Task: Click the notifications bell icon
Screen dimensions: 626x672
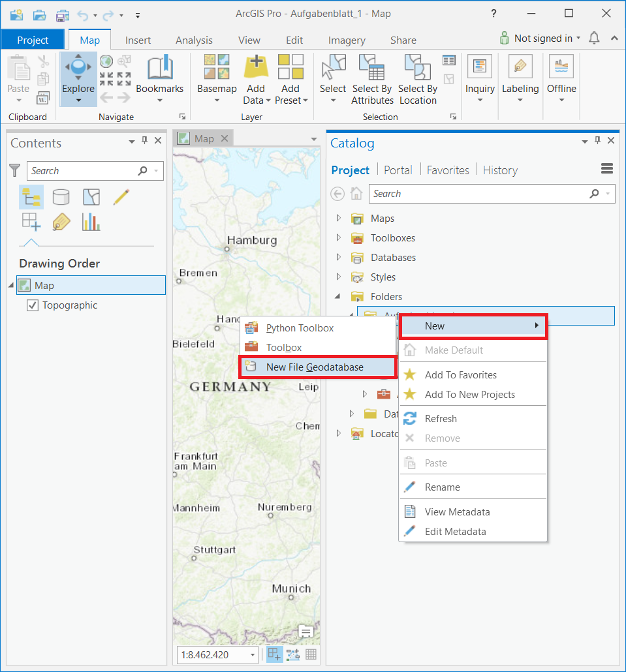Action: point(594,38)
